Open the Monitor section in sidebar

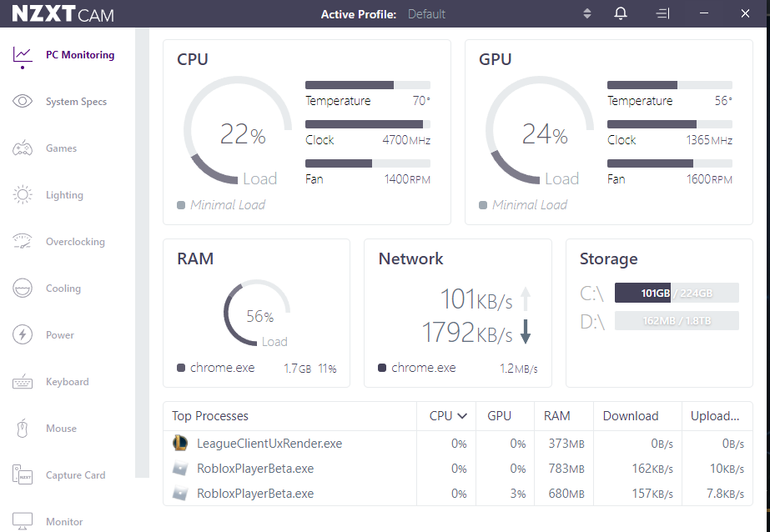(23, 522)
